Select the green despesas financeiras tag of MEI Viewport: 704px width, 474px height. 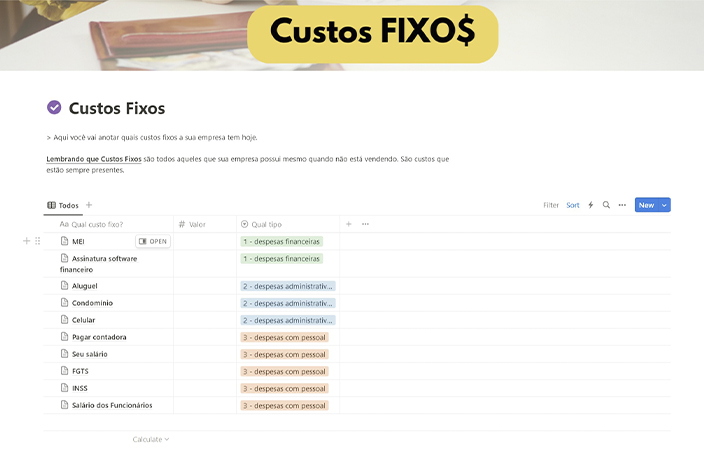click(282, 241)
